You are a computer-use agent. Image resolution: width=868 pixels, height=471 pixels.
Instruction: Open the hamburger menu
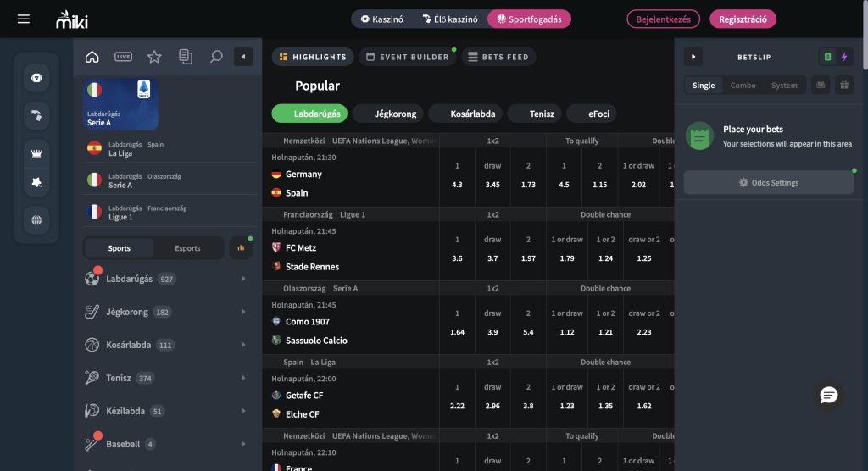pyautogui.click(x=24, y=19)
